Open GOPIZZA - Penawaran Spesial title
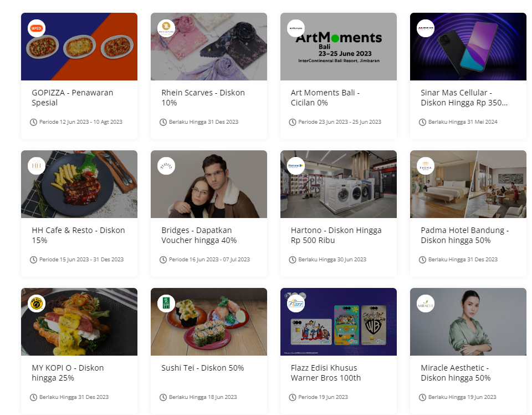Image resolution: width=532 pixels, height=415 pixels. point(72,98)
